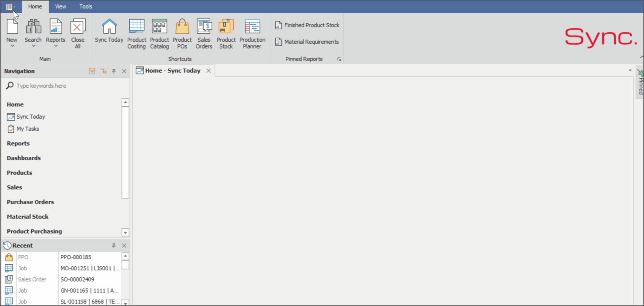This screenshot has width=644, height=306.
Task: Click the New document icon
Action: pos(12,27)
